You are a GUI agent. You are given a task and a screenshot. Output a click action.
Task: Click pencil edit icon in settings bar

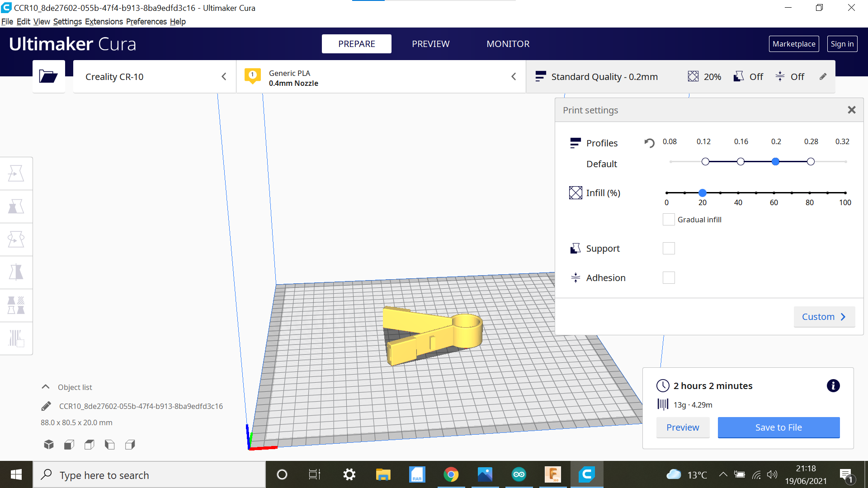[x=823, y=76]
